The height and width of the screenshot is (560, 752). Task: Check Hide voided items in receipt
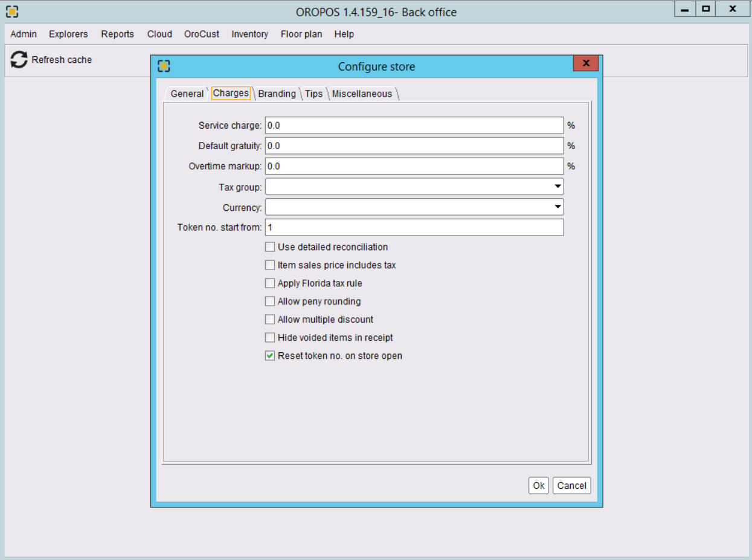(270, 338)
